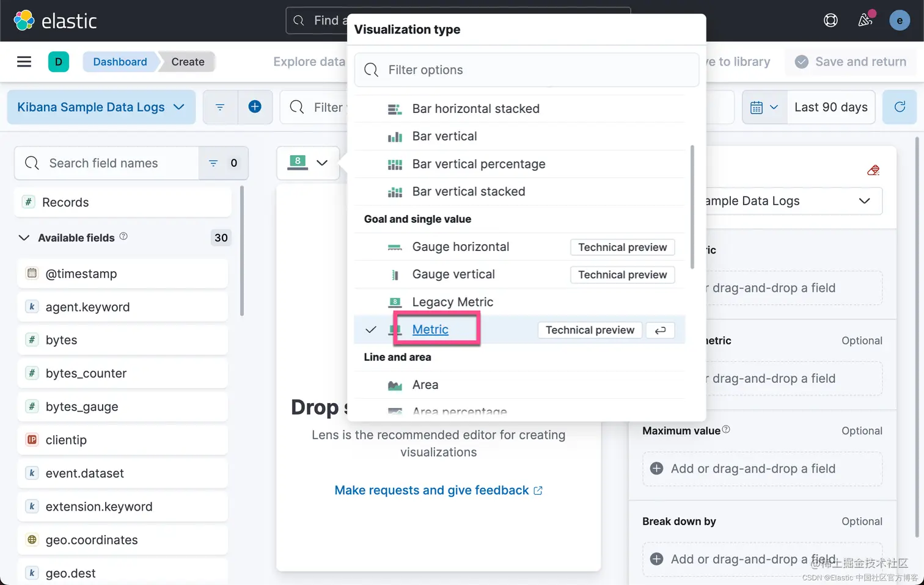Image resolution: width=924 pixels, height=585 pixels.
Task: Click Add or drag-and-drop Break down by field
Action: pyautogui.click(x=762, y=559)
